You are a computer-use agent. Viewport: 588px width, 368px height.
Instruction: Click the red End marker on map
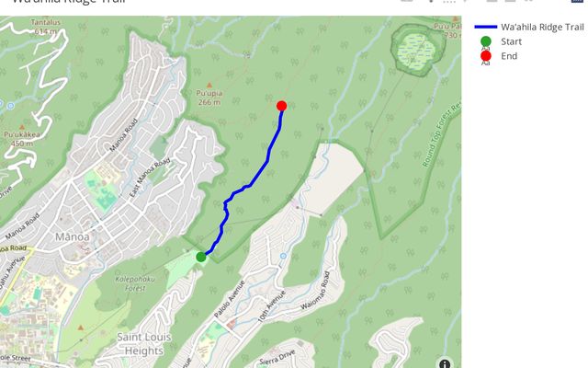pyautogui.click(x=282, y=106)
